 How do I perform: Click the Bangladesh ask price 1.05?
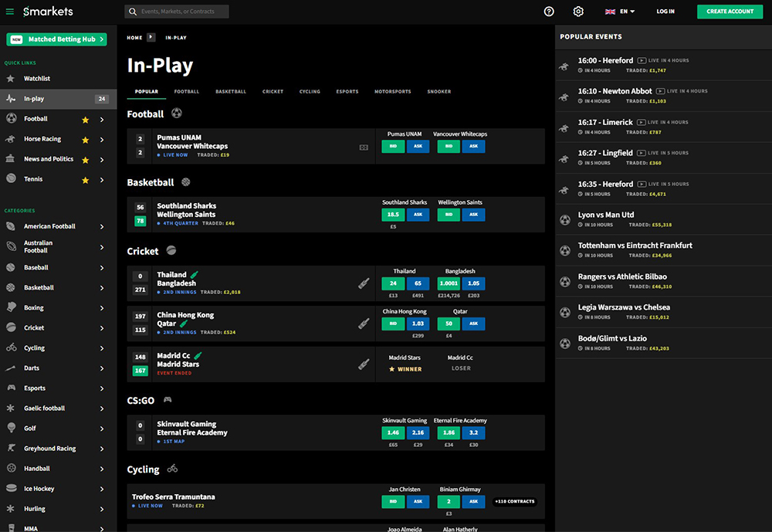tap(474, 283)
